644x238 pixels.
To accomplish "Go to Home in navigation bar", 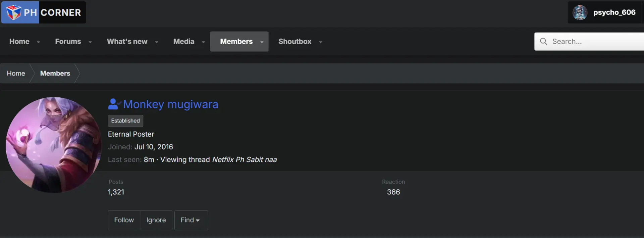I will click(19, 41).
